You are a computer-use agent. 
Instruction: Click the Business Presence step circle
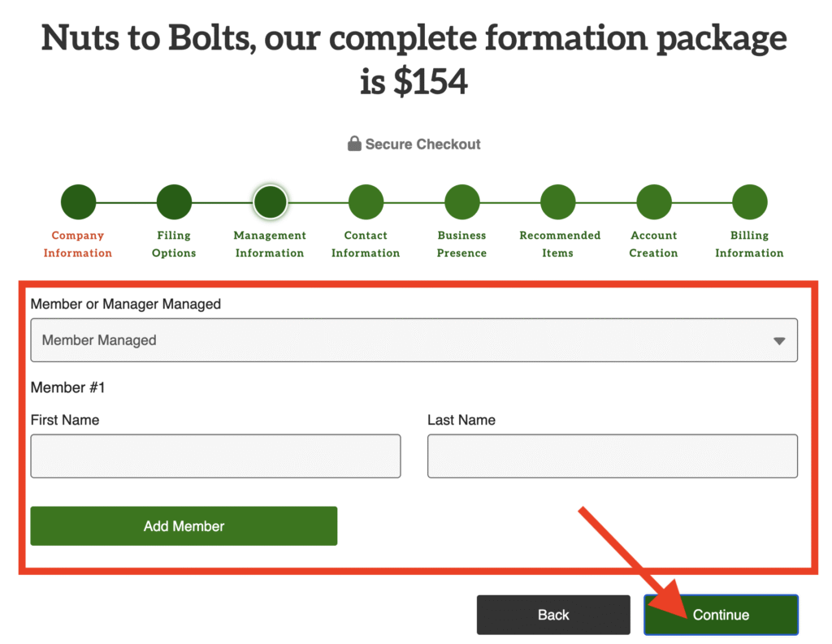[461, 202]
